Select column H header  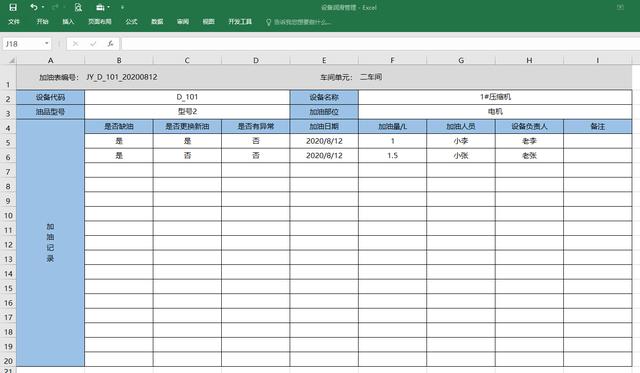529,60
